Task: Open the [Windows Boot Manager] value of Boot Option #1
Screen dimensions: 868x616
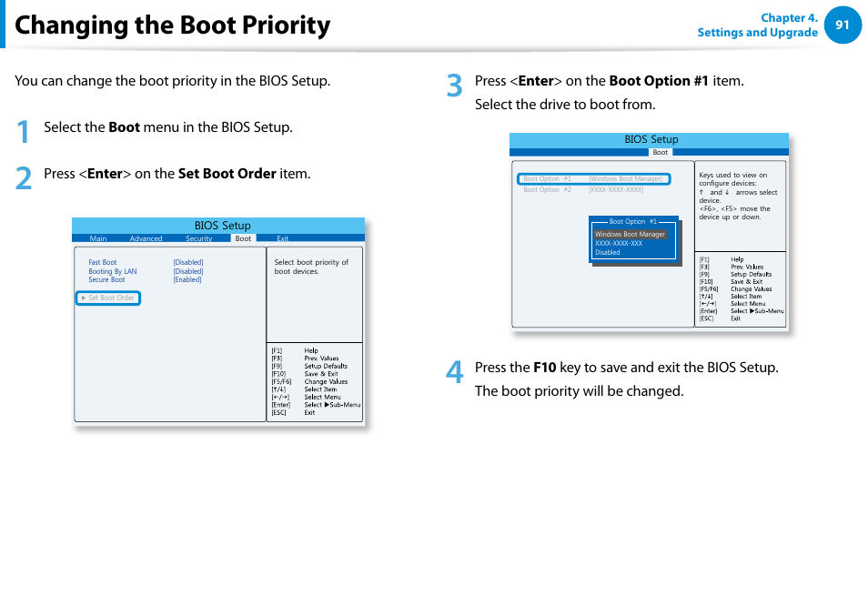Action: pyautogui.click(x=626, y=178)
